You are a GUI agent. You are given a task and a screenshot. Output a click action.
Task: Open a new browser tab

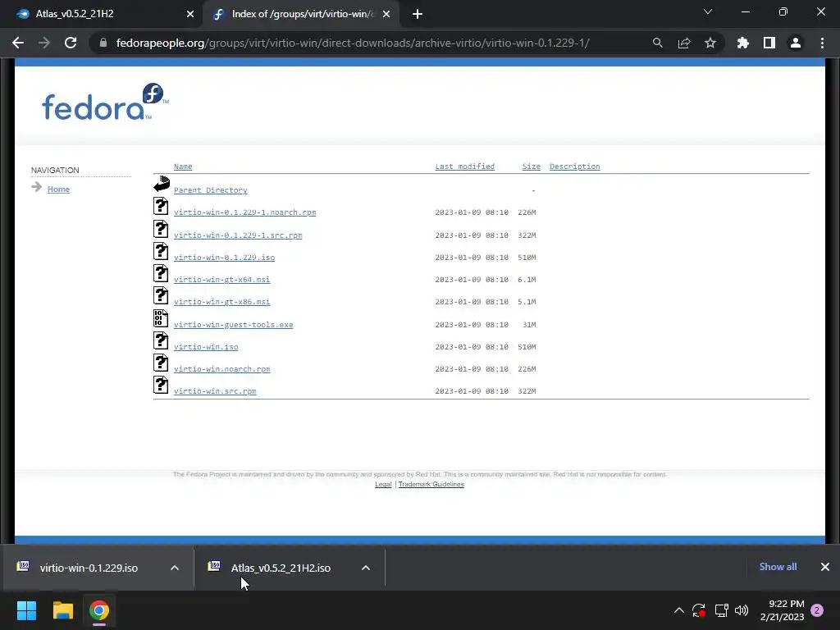click(418, 14)
